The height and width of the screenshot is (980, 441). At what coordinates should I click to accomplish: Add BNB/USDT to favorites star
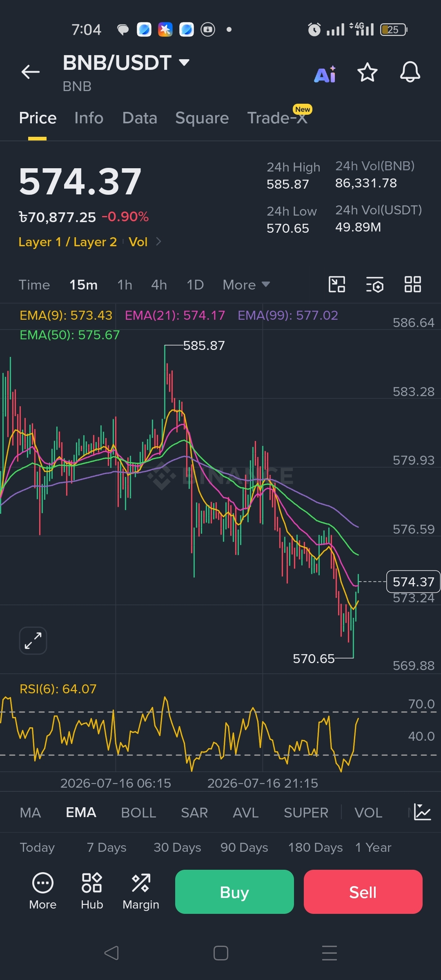(367, 72)
